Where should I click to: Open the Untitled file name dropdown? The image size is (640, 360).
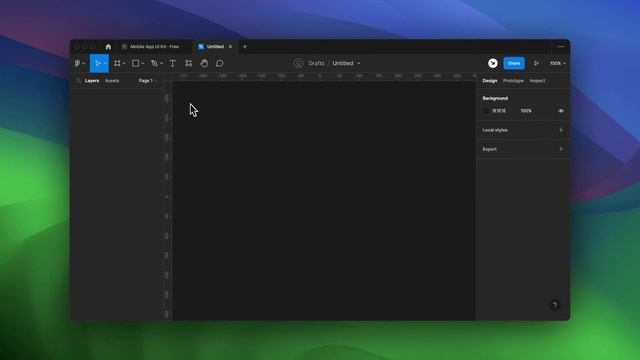[x=359, y=64]
